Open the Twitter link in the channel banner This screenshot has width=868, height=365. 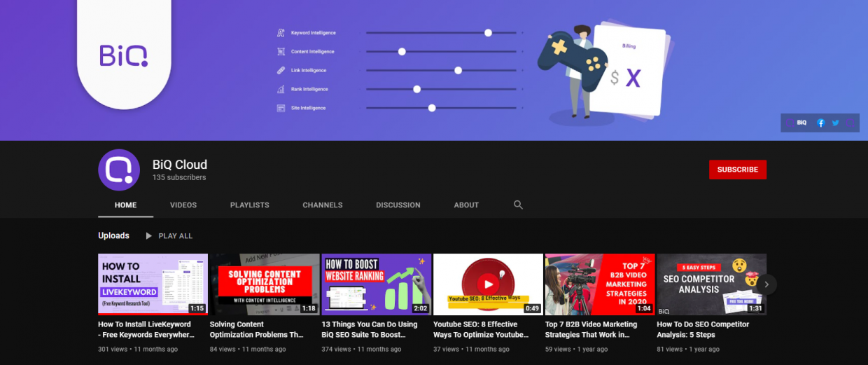coord(835,123)
